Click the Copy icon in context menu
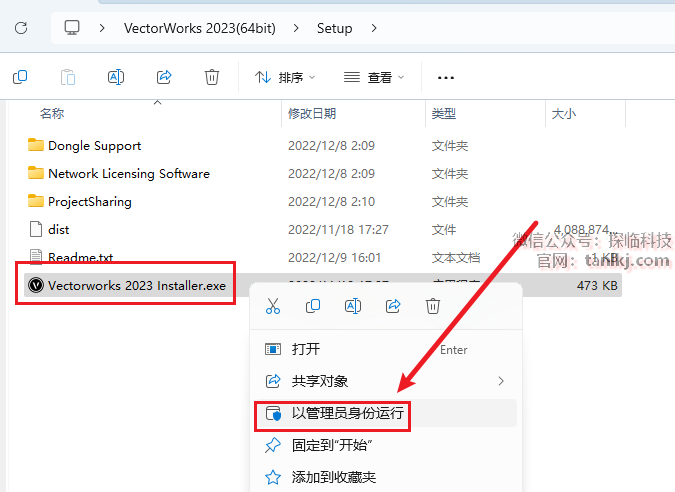Viewport: 675px width, 492px height. [313, 306]
